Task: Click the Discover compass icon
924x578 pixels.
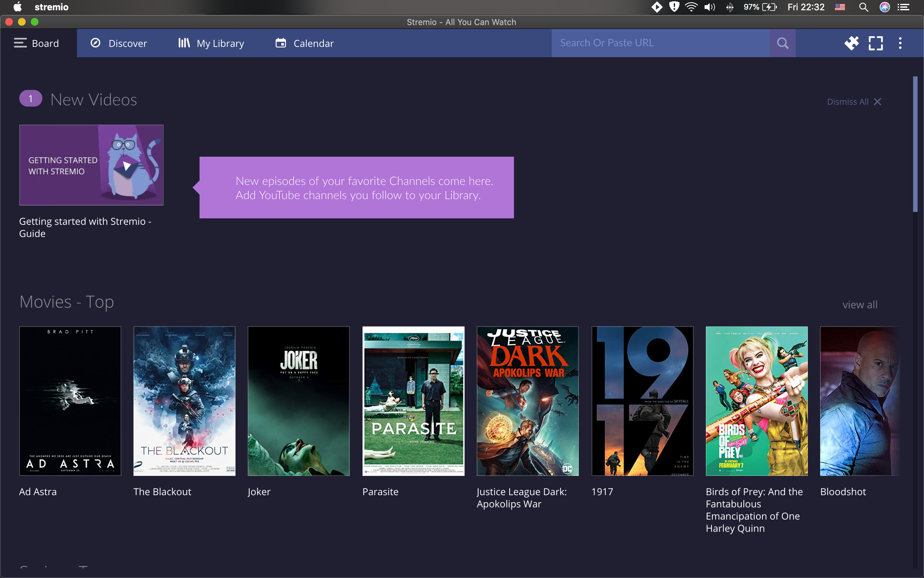Action: (96, 43)
